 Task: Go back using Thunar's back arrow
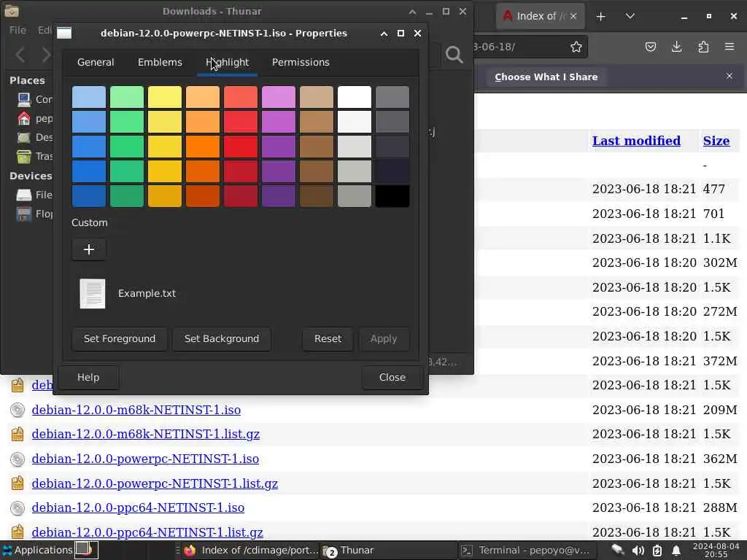[20, 55]
